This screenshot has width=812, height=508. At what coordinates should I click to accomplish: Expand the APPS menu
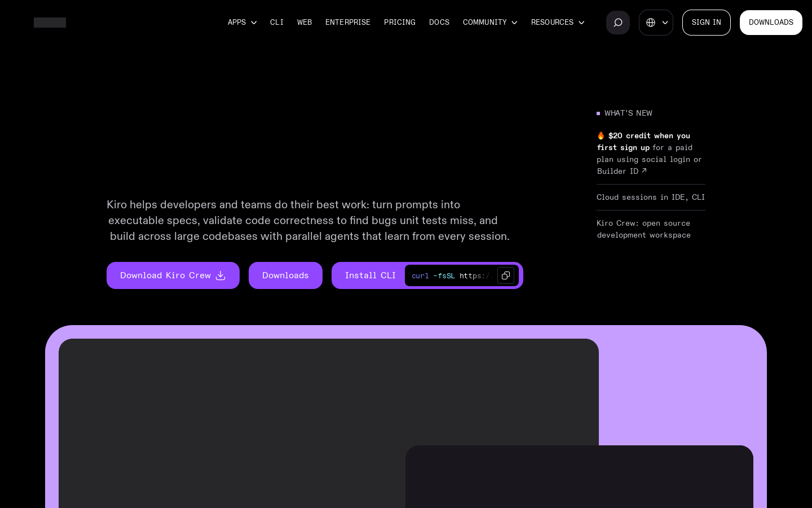(x=242, y=23)
